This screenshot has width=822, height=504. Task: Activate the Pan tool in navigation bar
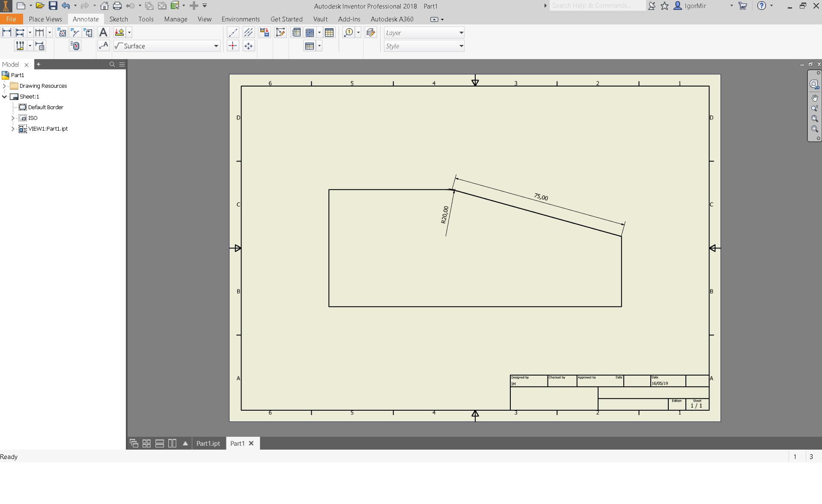click(815, 97)
